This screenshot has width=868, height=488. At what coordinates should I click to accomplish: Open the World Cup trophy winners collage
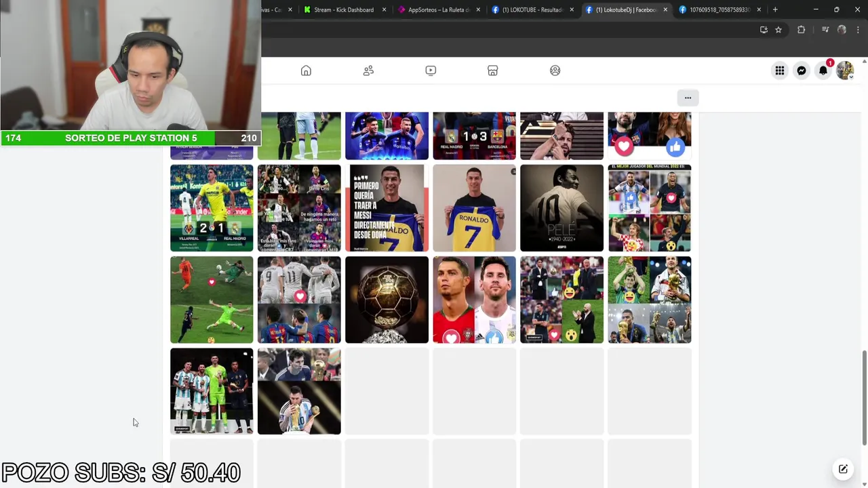[650, 300]
